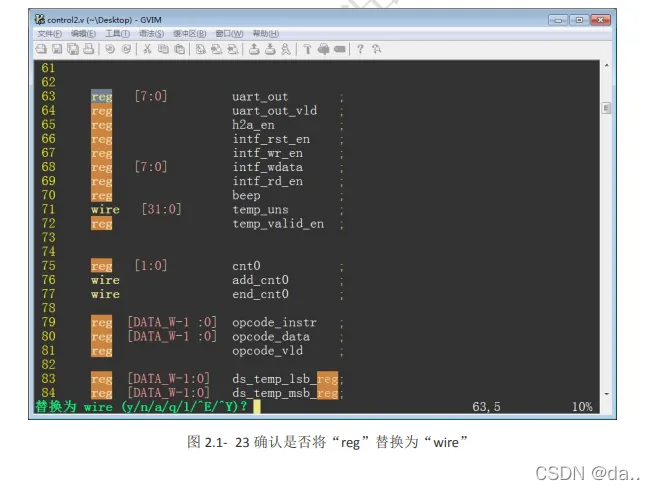Open the 窗口(W) menu

click(229, 33)
